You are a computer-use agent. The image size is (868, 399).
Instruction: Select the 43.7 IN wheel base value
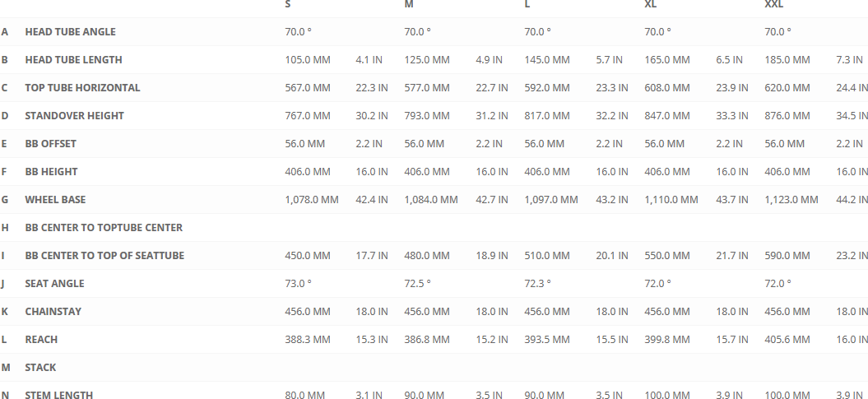click(x=732, y=200)
